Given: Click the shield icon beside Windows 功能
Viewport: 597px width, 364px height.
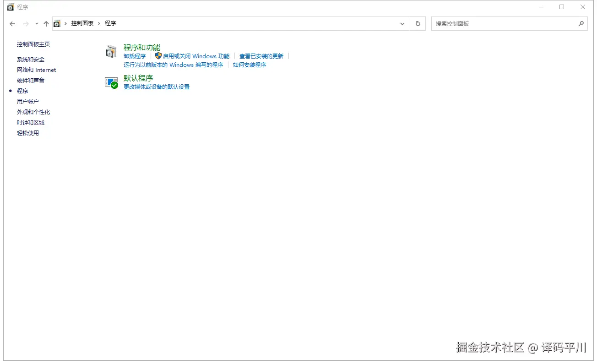Looking at the screenshot, I should 158,56.
